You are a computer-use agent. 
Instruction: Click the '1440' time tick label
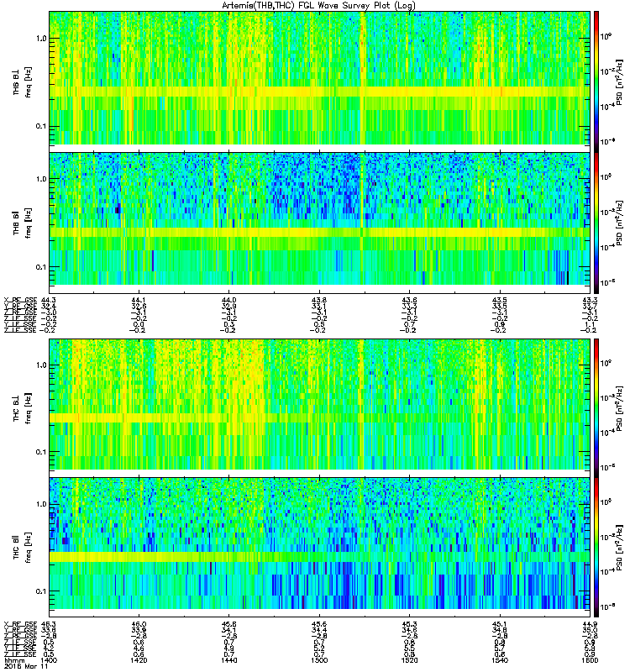[x=228, y=660]
